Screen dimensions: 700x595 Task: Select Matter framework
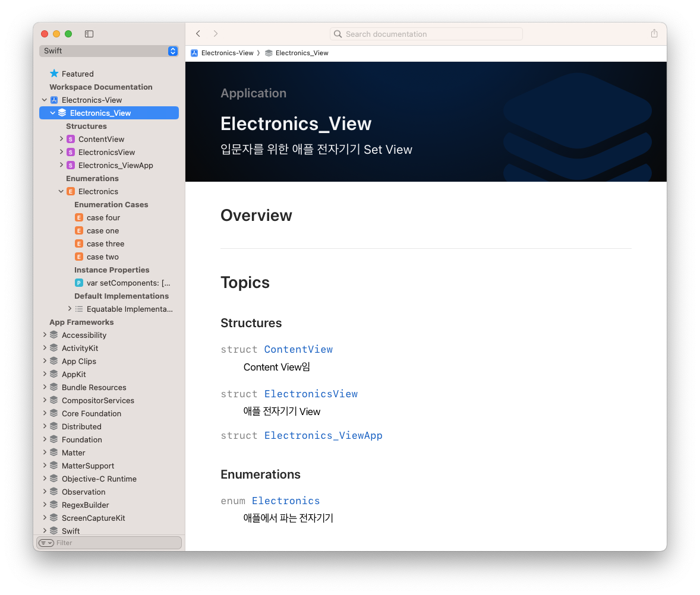73,452
